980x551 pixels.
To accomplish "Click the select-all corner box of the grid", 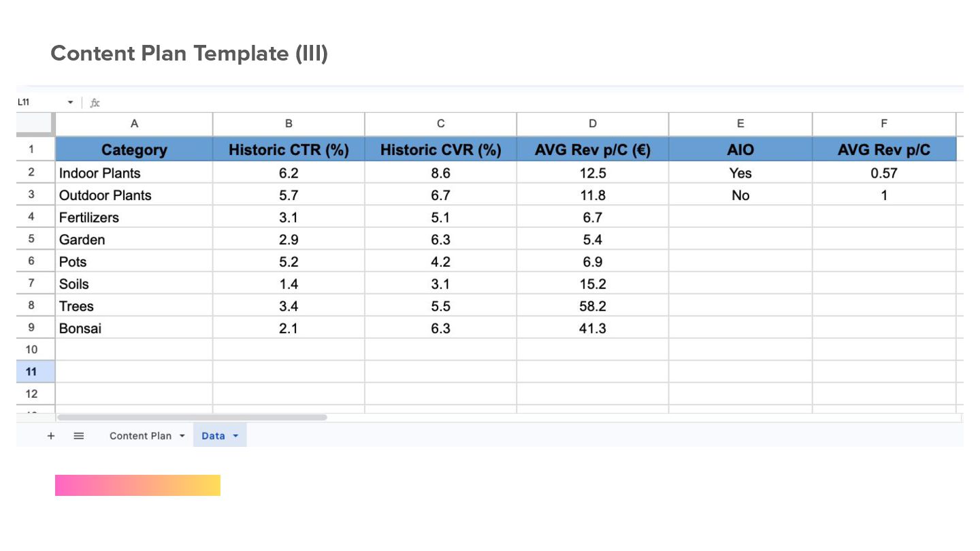I will (x=35, y=124).
